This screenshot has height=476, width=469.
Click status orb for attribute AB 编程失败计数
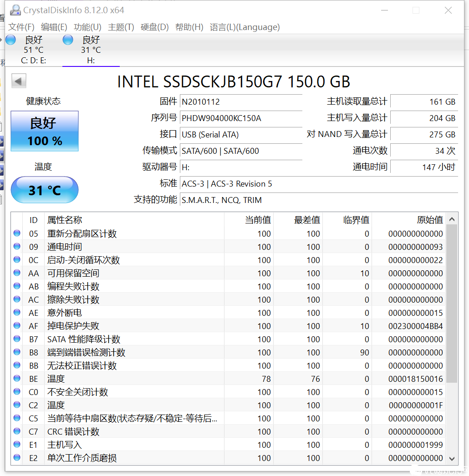coord(17,286)
